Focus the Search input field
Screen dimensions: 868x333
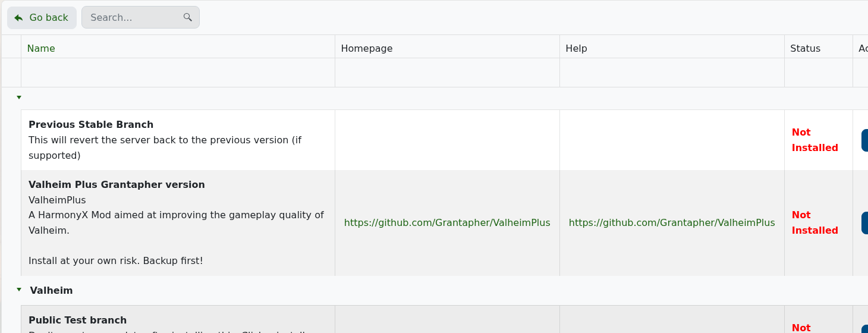(x=140, y=17)
